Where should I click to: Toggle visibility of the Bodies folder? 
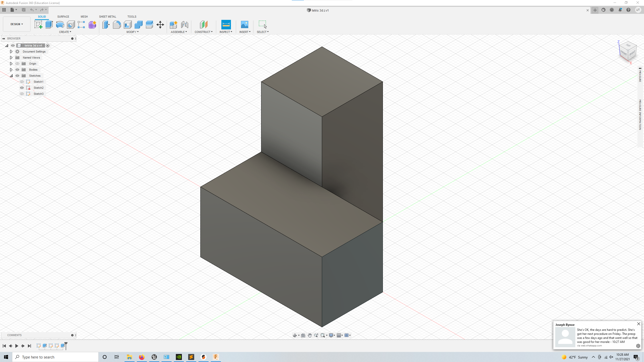click(17, 69)
